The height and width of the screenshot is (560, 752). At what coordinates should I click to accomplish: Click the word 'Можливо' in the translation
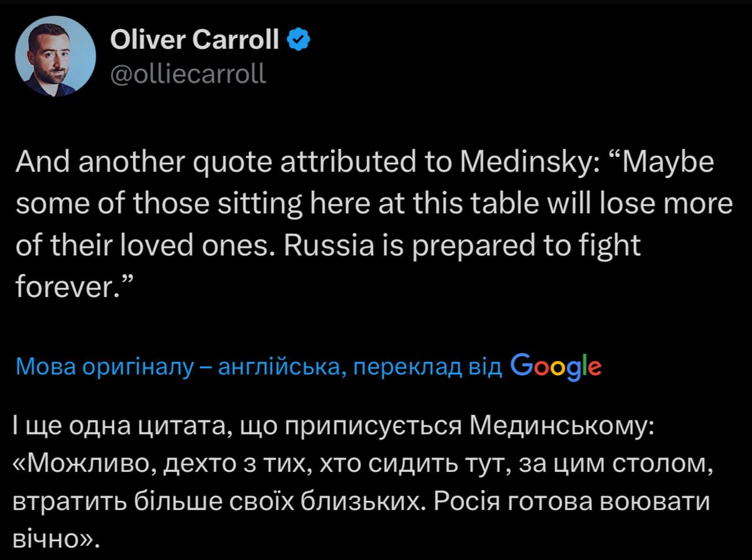[x=89, y=465]
